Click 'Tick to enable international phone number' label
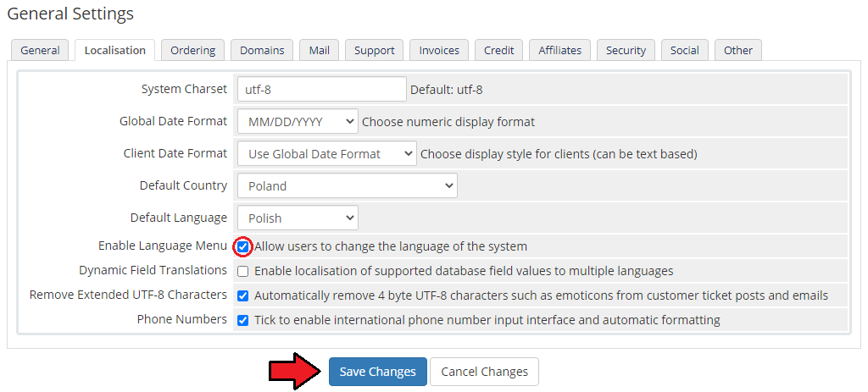This screenshot has height=392, width=868. 487,319
